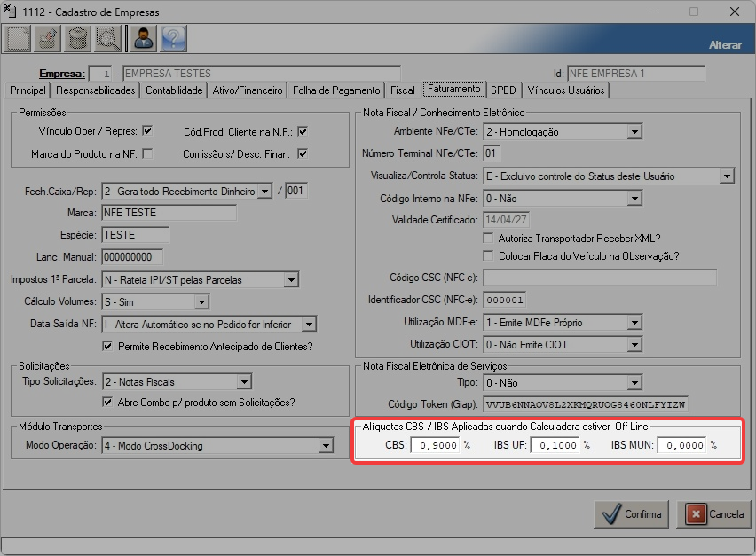756x556 pixels.
Task: Open the Data Saída NF dropdown
Action: [309, 325]
